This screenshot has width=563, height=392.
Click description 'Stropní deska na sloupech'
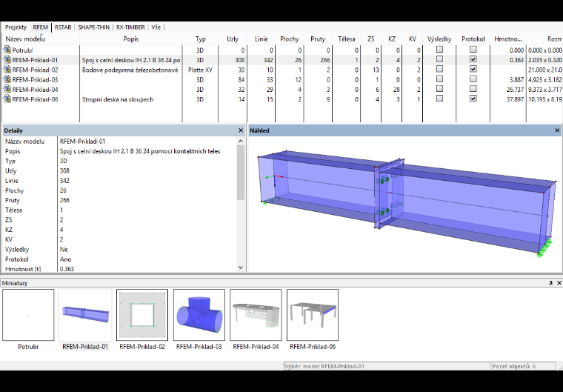tap(118, 99)
